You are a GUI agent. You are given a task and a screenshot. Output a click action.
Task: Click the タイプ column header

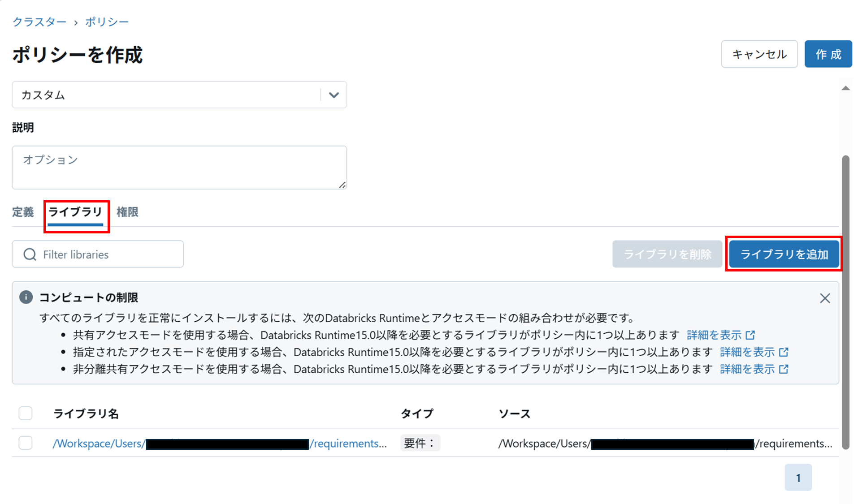(x=417, y=414)
